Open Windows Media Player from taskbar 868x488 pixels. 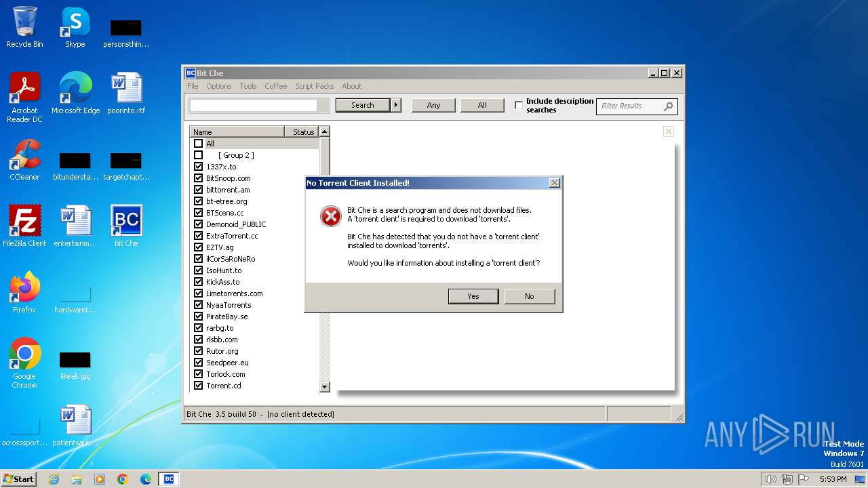[x=100, y=479]
